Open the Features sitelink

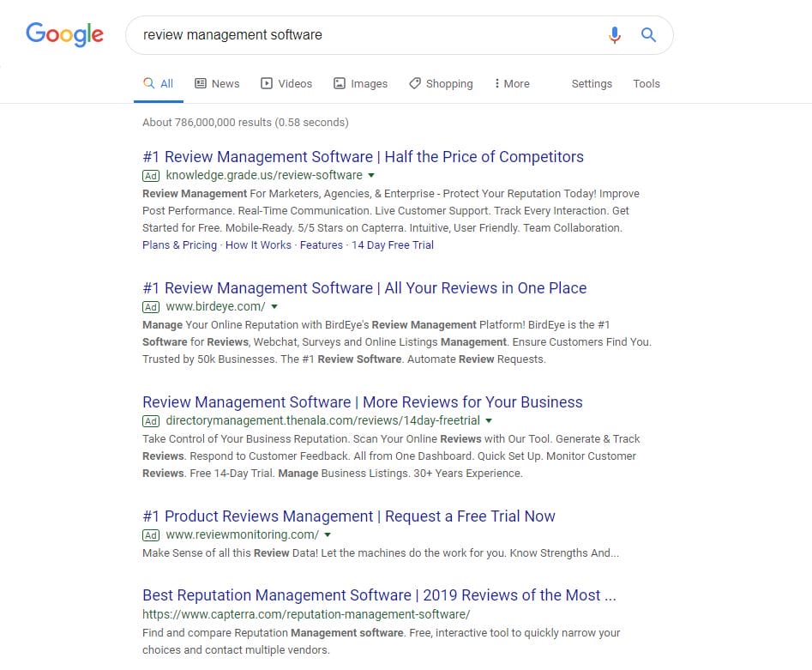pyautogui.click(x=321, y=245)
